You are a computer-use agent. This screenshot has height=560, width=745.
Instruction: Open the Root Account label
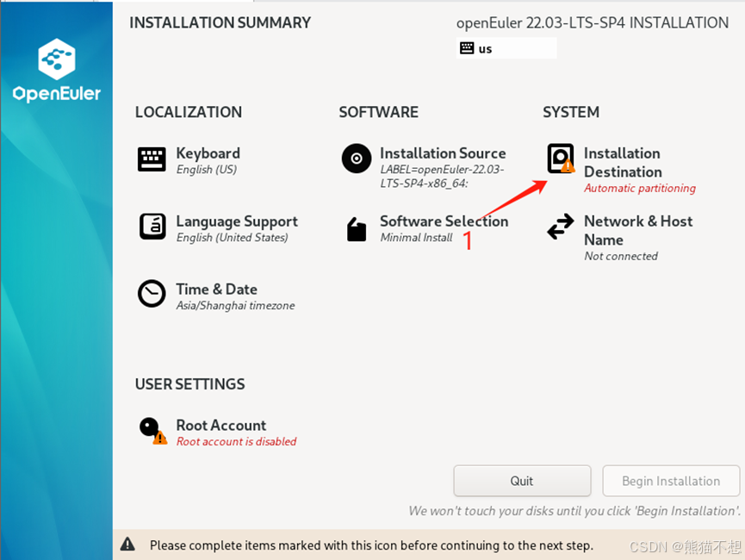pyautogui.click(x=221, y=425)
